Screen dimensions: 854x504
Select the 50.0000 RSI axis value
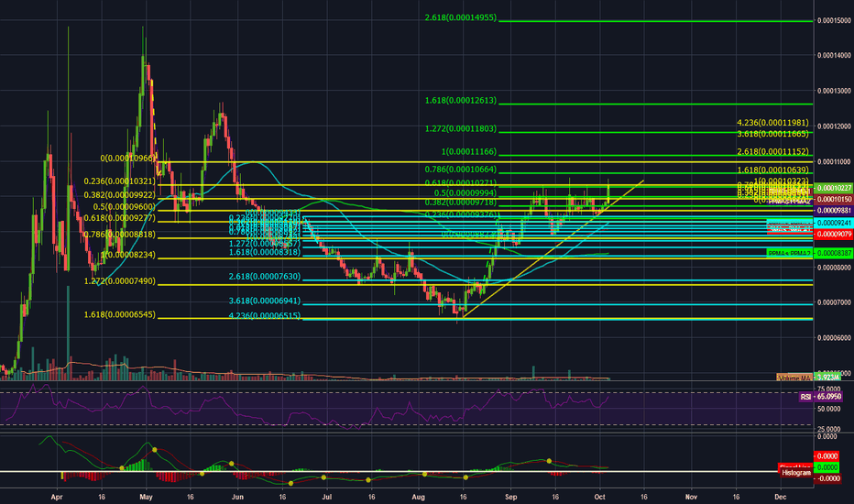coord(829,409)
